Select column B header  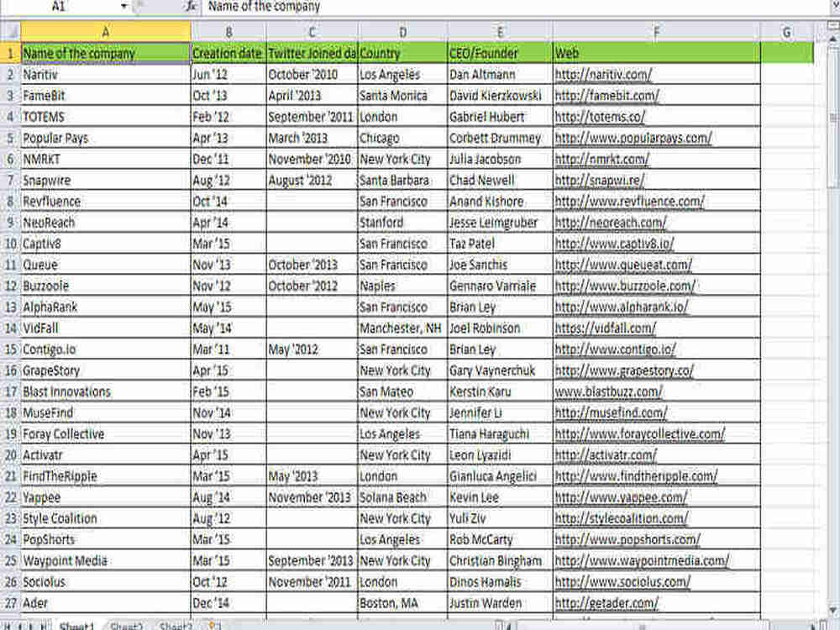(x=228, y=32)
